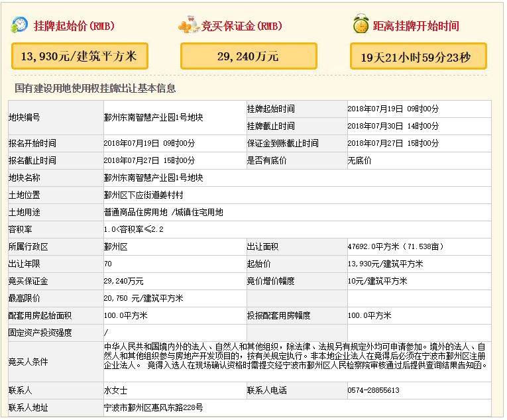Click the parcel name value in the 地块编号 row

pos(153,117)
